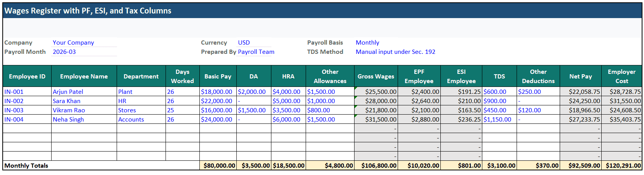Click the 'Net Pay' column header
The image size is (644, 175).
click(x=580, y=76)
